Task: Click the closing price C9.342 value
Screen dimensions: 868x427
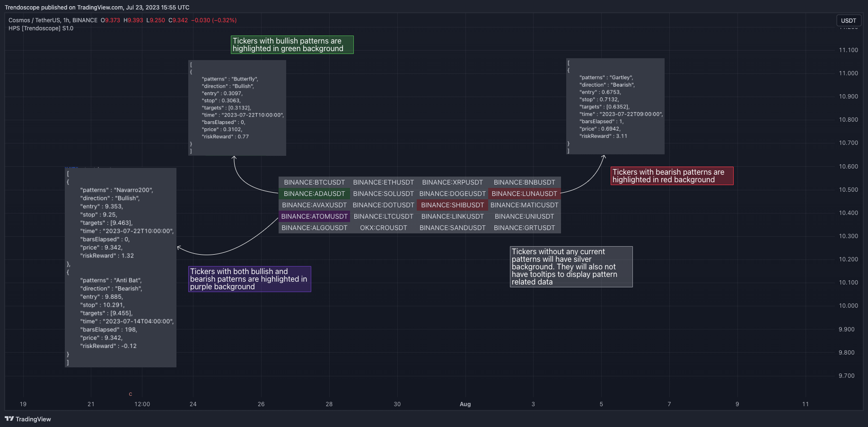Action: pos(178,20)
